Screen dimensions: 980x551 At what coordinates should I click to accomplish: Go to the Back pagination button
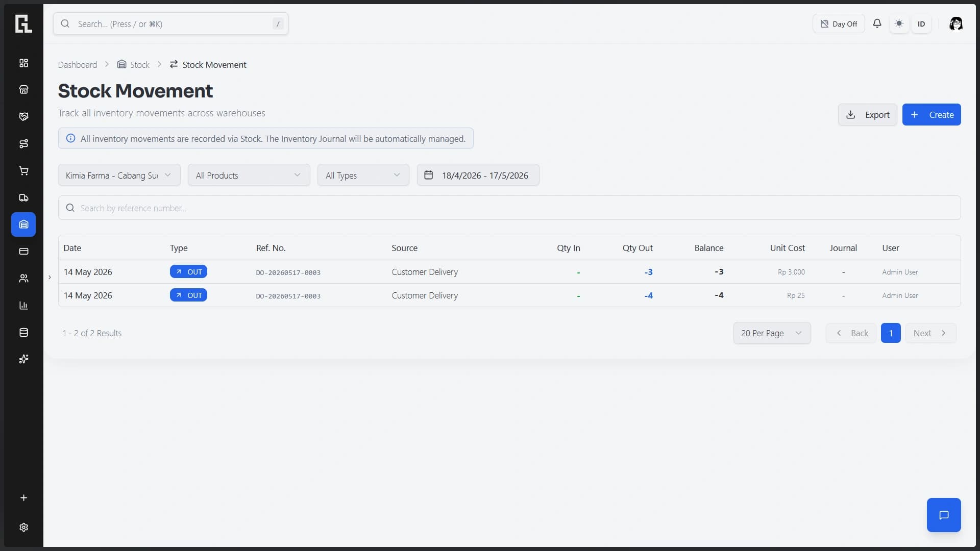[x=851, y=333]
